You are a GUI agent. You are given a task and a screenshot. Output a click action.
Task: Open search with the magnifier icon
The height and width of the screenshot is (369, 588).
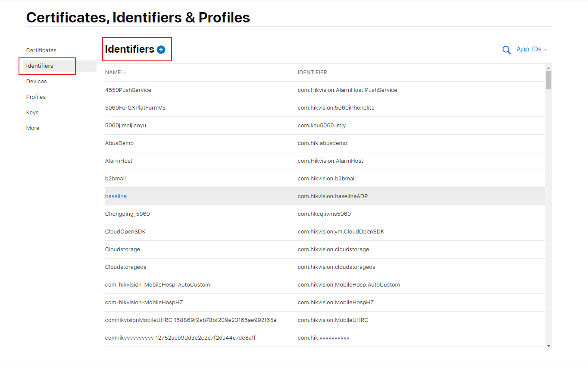coord(507,50)
